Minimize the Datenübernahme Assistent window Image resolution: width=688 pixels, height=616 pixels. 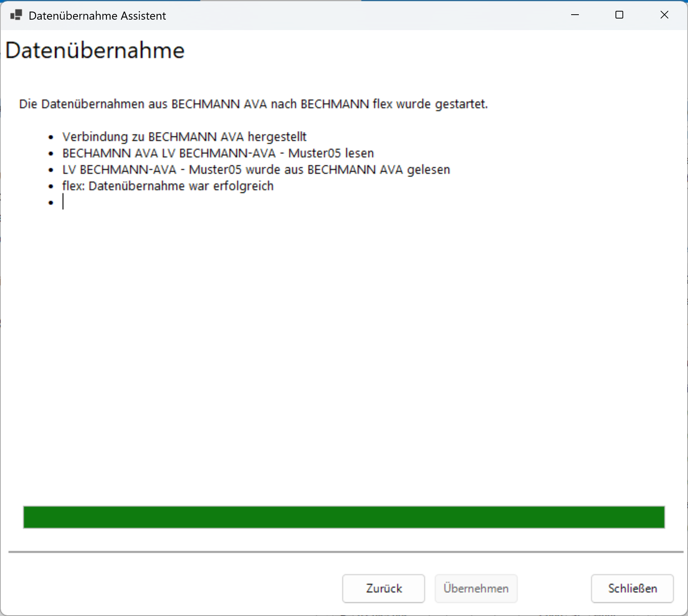[575, 15]
